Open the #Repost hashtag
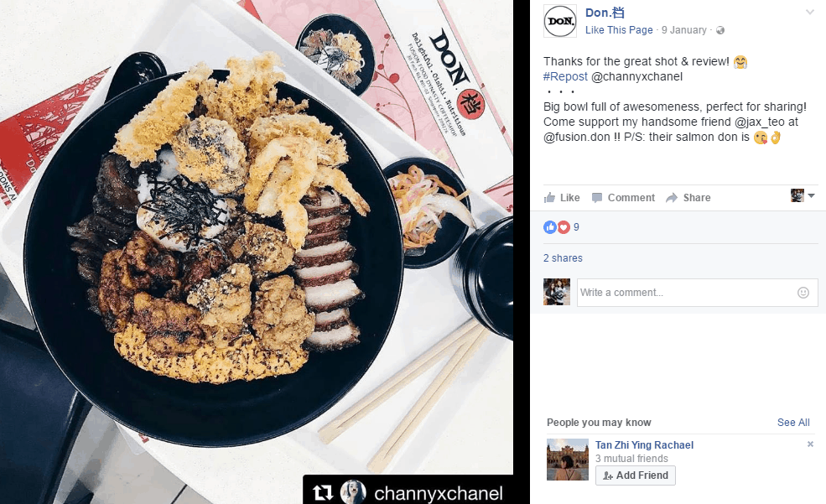Screen dimensions: 826x504 (565, 76)
